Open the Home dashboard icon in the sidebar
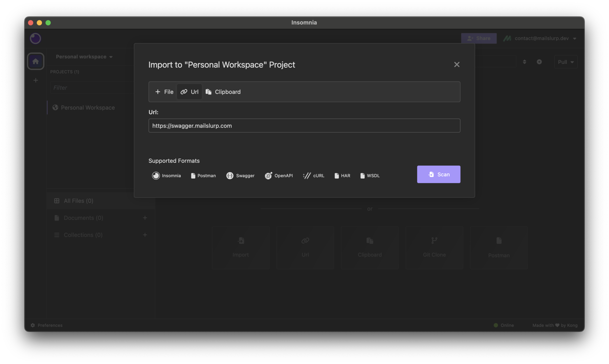The height and width of the screenshot is (364, 609). coord(36,61)
